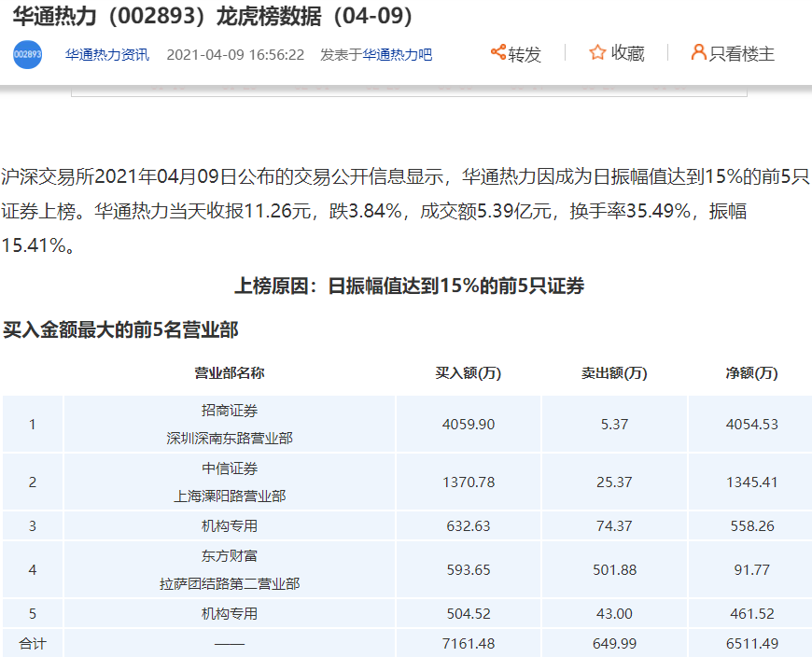Click the page title 华通热力(002893)龙虎榜数据
Image resolution: width=812 pixels, height=671 pixels.
(212, 16)
